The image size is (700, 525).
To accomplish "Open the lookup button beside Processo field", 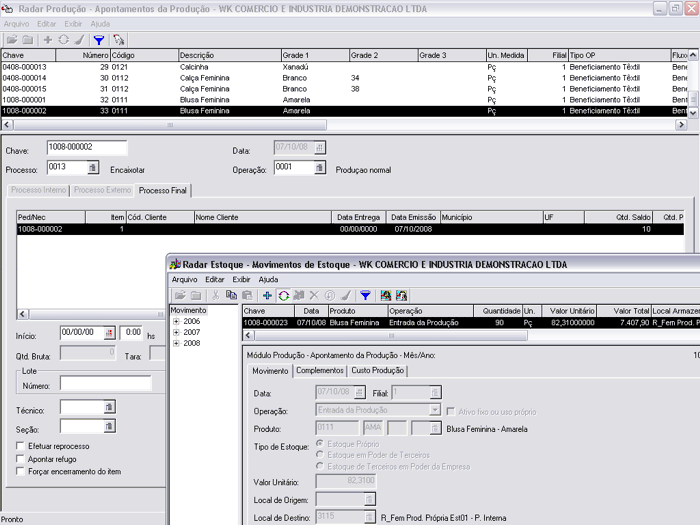I will pyautogui.click(x=92, y=168).
